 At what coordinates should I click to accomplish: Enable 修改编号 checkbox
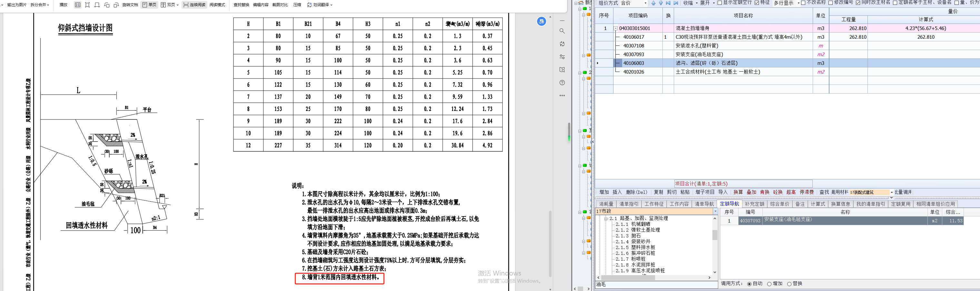[830, 3]
